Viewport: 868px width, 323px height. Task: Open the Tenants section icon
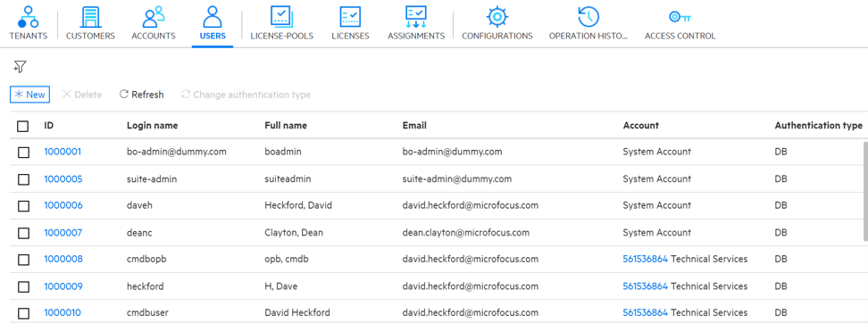click(x=29, y=16)
